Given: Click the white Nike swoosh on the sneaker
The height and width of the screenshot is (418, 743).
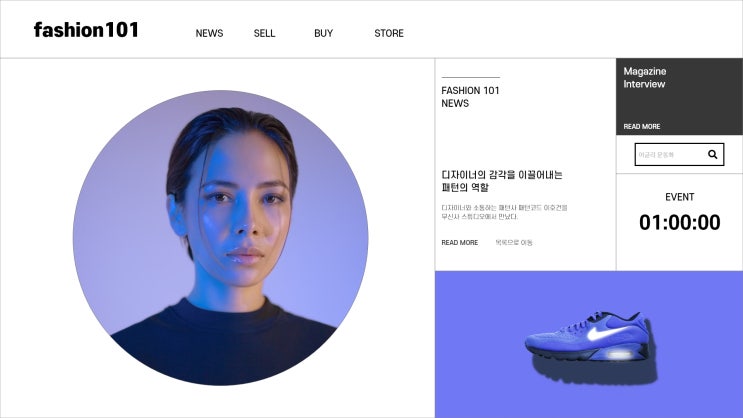Looking at the screenshot, I should pos(605,333).
